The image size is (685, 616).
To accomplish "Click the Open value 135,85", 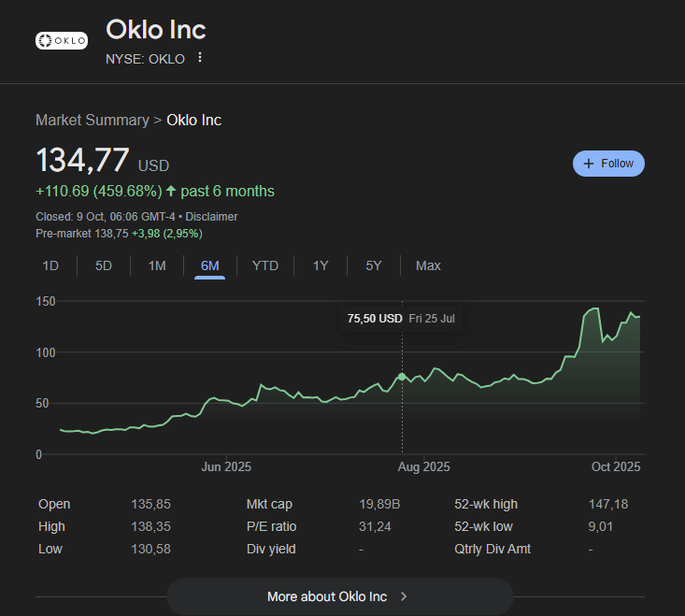I will coord(150,504).
